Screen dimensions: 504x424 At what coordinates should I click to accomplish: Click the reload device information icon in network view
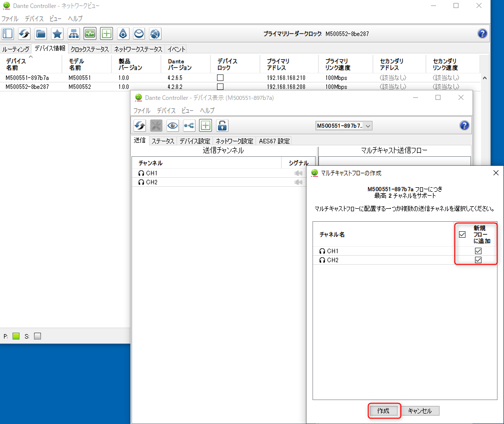point(24,33)
